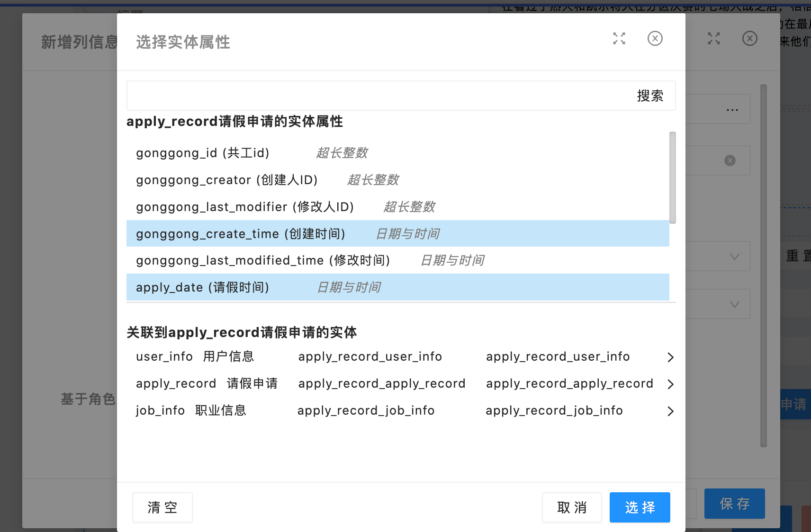Click the 清空 clear button

point(162,507)
